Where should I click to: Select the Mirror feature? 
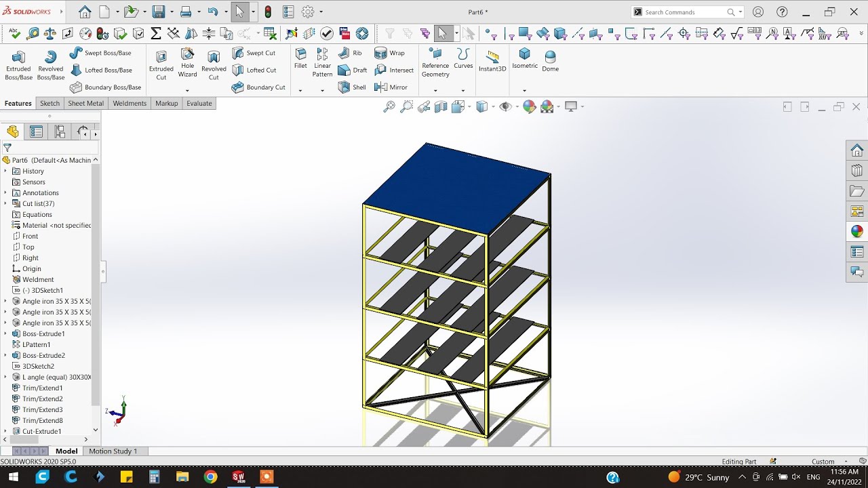click(391, 87)
